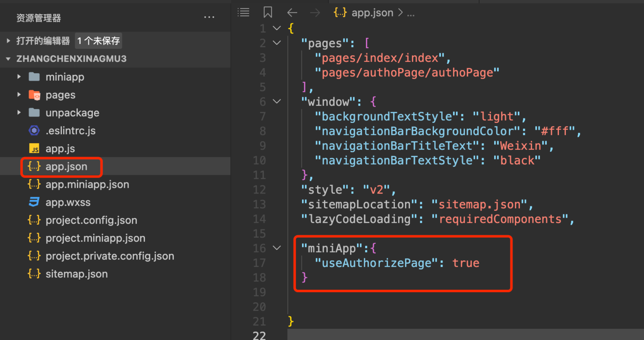The height and width of the screenshot is (340, 644).
Task: Click the "#fff" color value on line 8
Action: pyautogui.click(x=555, y=131)
